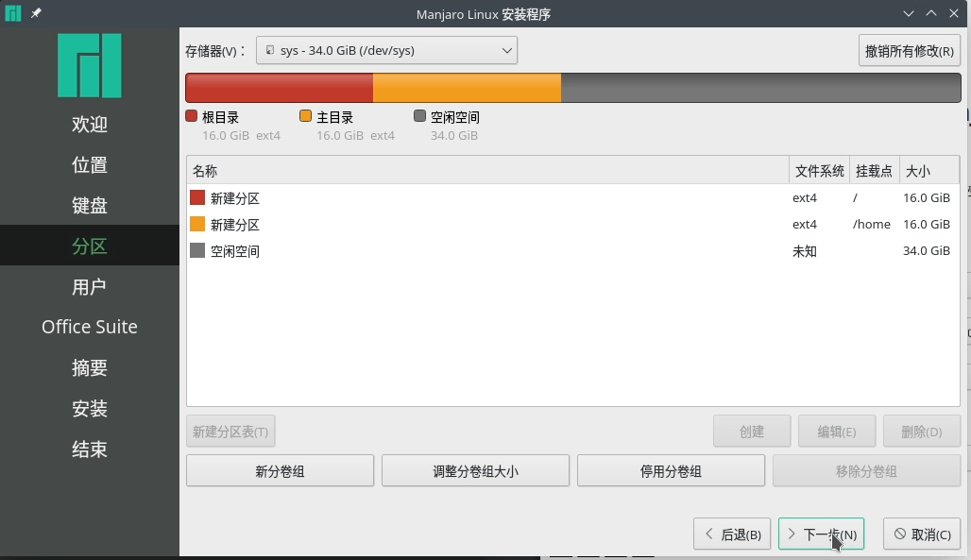Screen dimensions: 971x560
Task: Click the 用户 step in sidebar
Action: [90, 287]
